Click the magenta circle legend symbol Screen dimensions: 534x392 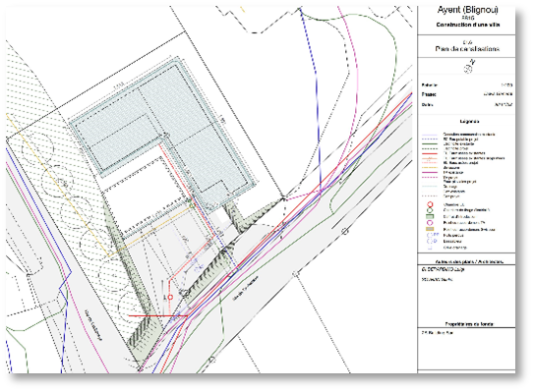[430, 223]
